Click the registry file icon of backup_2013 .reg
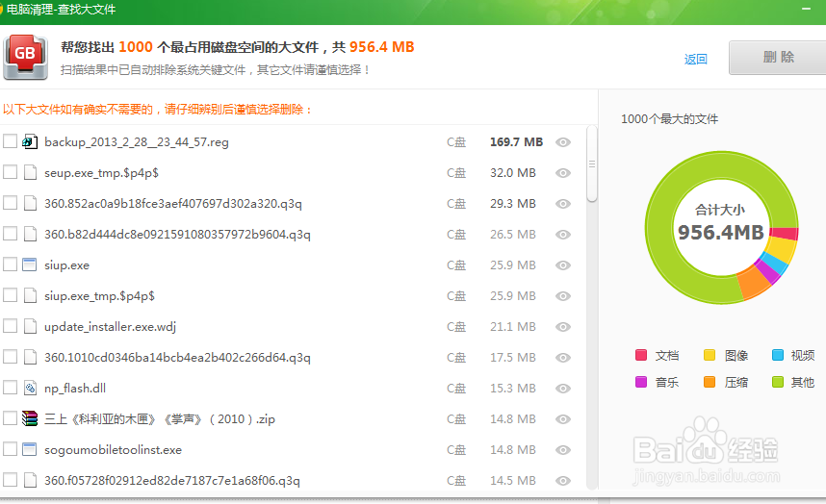Image resolution: width=826 pixels, height=504 pixels. click(30, 142)
